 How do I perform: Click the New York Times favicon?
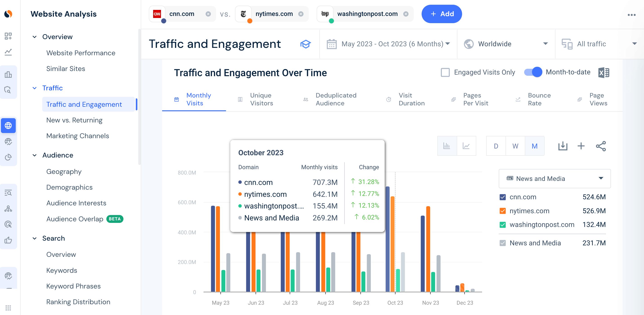(x=243, y=14)
